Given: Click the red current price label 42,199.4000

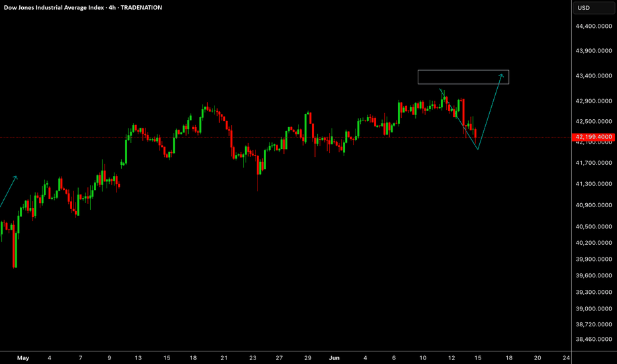Looking at the screenshot, I should pos(593,137).
